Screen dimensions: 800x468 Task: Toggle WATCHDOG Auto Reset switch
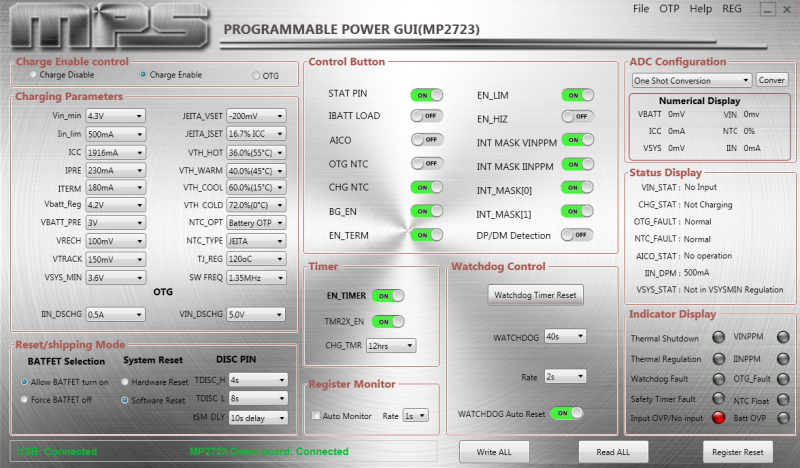(x=567, y=413)
